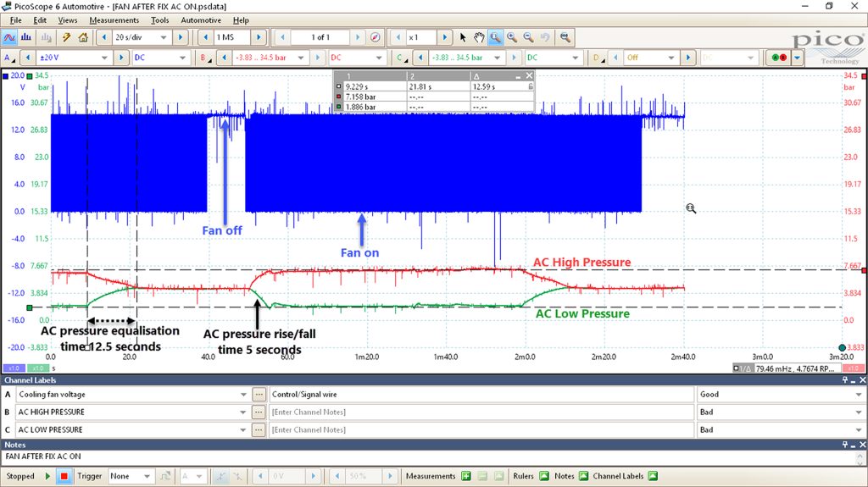Open the buffer navigator compass icon
Viewport: 868px width, 487px height.
(x=376, y=37)
